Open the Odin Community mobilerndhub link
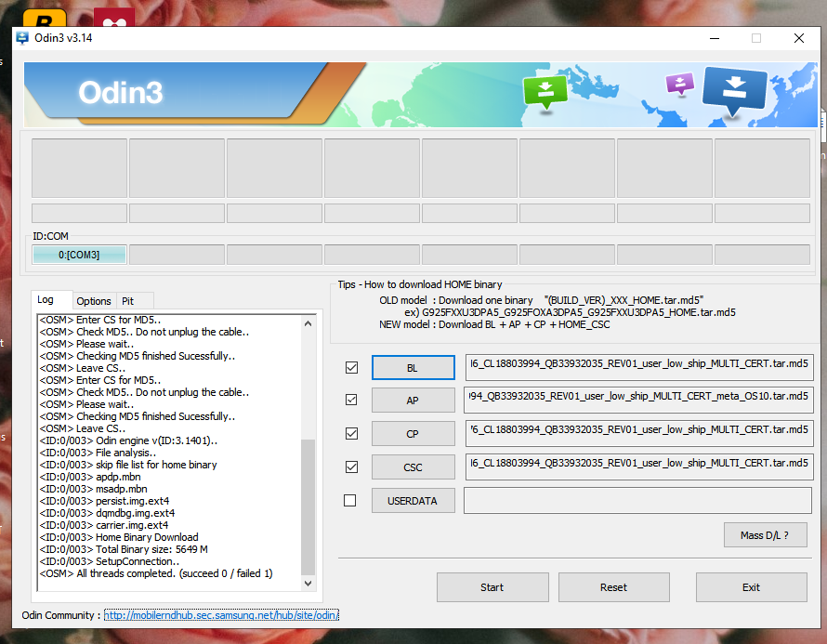 tap(221, 615)
